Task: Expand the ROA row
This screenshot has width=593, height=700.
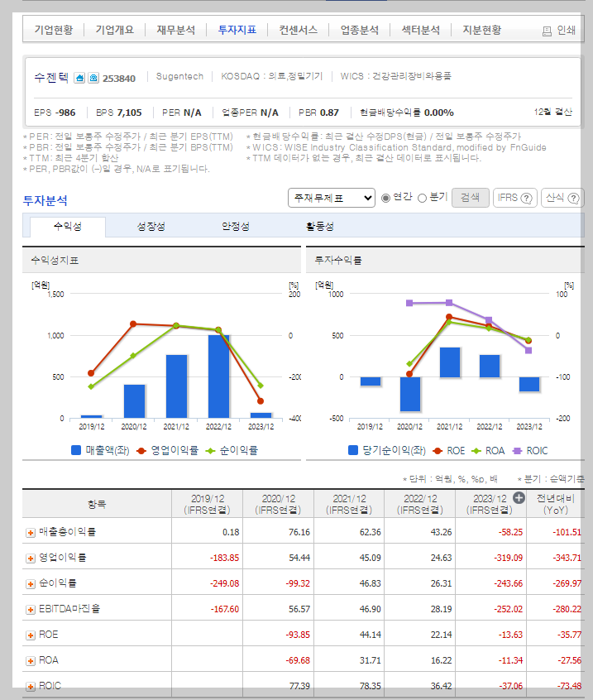Action: tap(31, 661)
